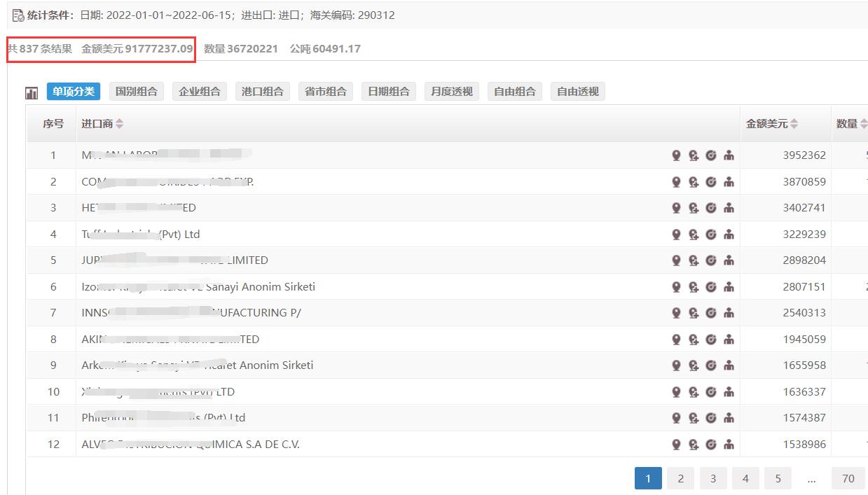This screenshot has width=868, height=495.
Task: Go to page 4 in pagination
Action: point(745,479)
